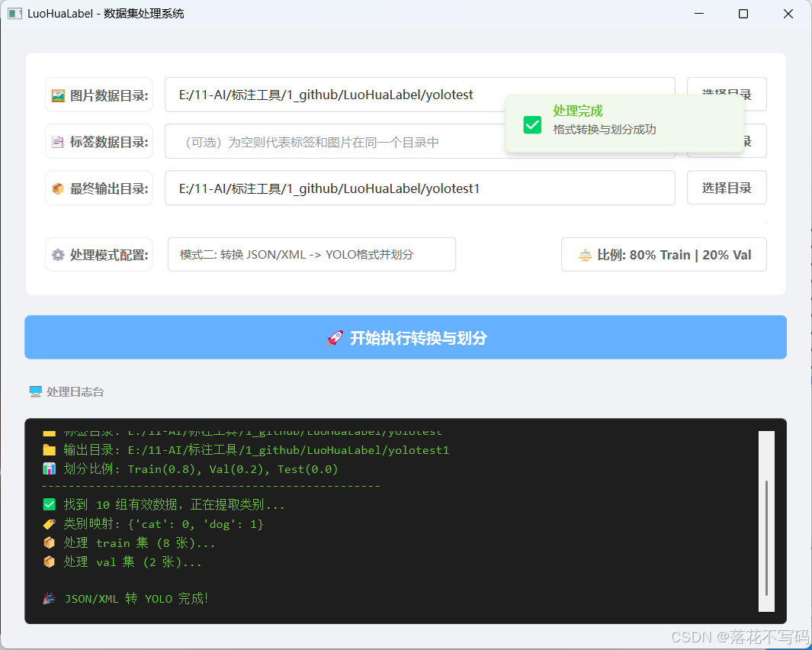Click the monitor icon next to 处理日志台
Image resolution: width=812 pixels, height=650 pixels.
(35, 391)
